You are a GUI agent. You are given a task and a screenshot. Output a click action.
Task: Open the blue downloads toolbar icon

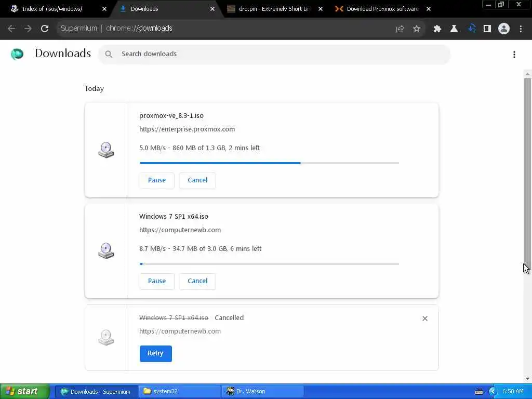(x=472, y=29)
